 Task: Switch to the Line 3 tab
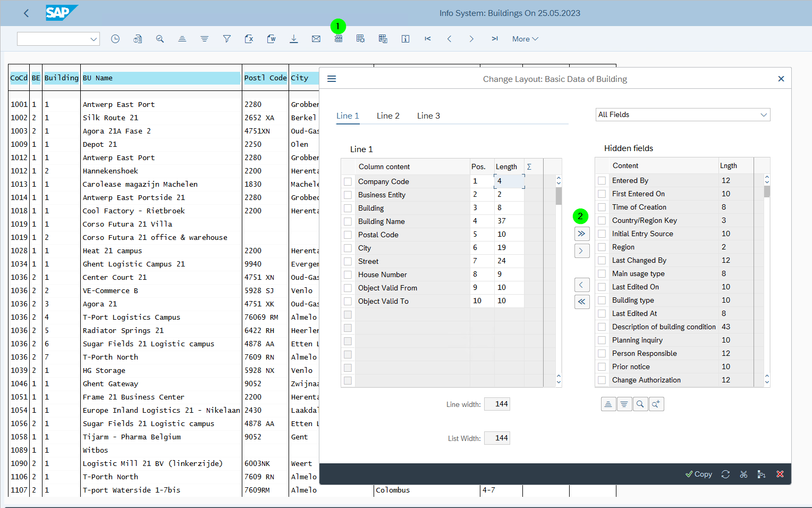tap(428, 115)
